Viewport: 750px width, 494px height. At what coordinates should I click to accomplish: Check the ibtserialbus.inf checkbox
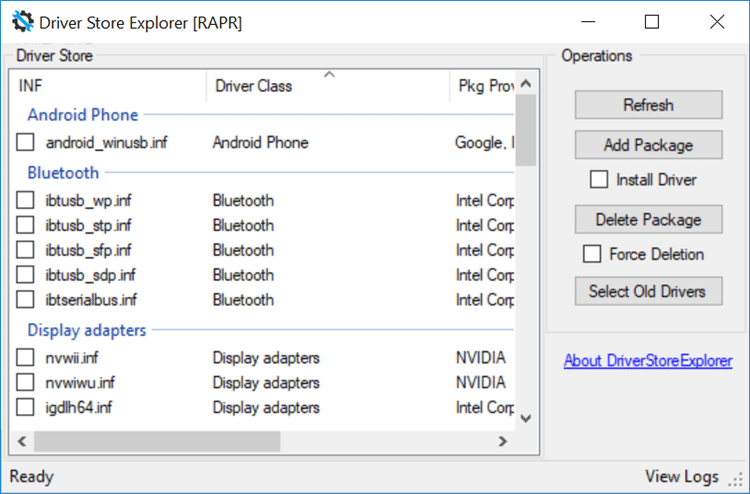point(25,299)
